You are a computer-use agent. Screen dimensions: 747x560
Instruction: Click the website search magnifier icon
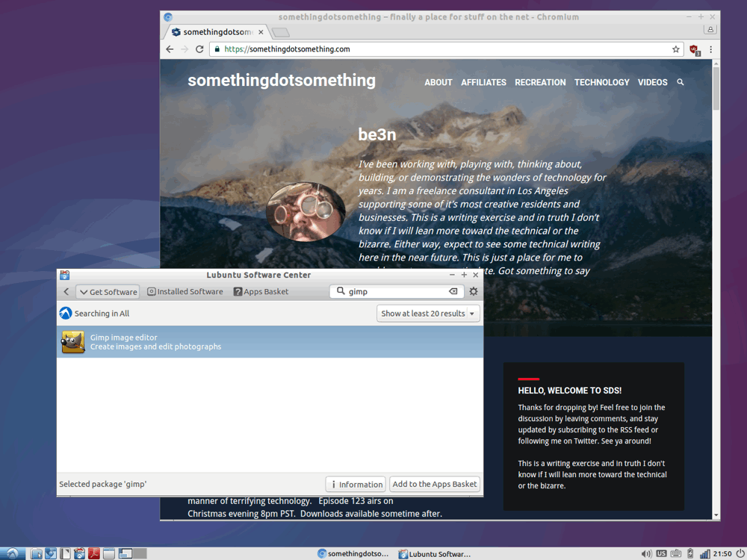[x=681, y=82]
